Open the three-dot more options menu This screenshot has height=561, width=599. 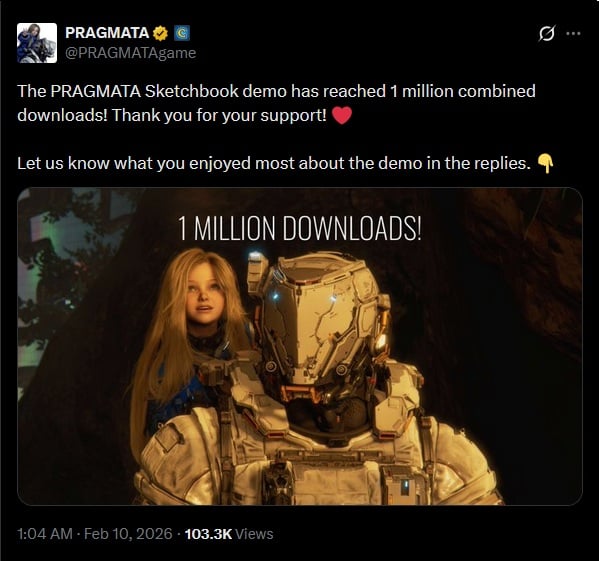[573, 34]
